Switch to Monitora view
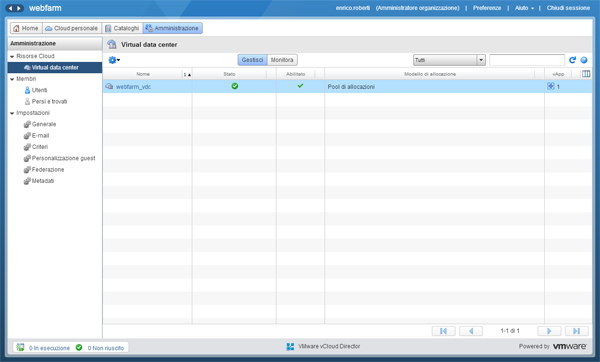This screenshot has width=600, height=362. [x=282, y=60]
